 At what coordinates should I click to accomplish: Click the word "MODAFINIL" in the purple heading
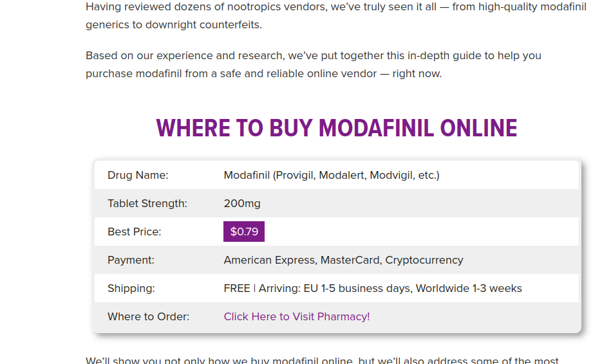pyautogui.click(x=376, y=128)
